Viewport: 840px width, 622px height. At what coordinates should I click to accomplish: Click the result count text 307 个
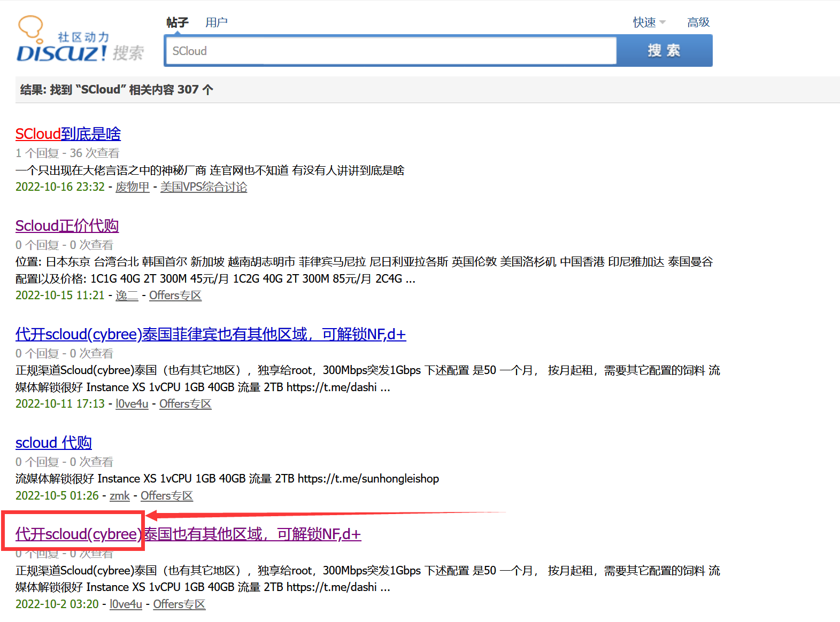coord(195,90)
